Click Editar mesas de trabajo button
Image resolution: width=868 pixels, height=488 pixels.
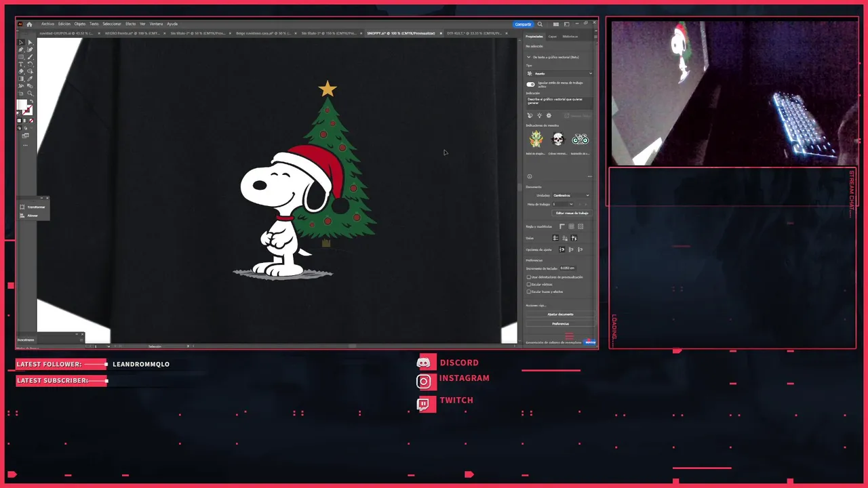(x=572, y=213)
